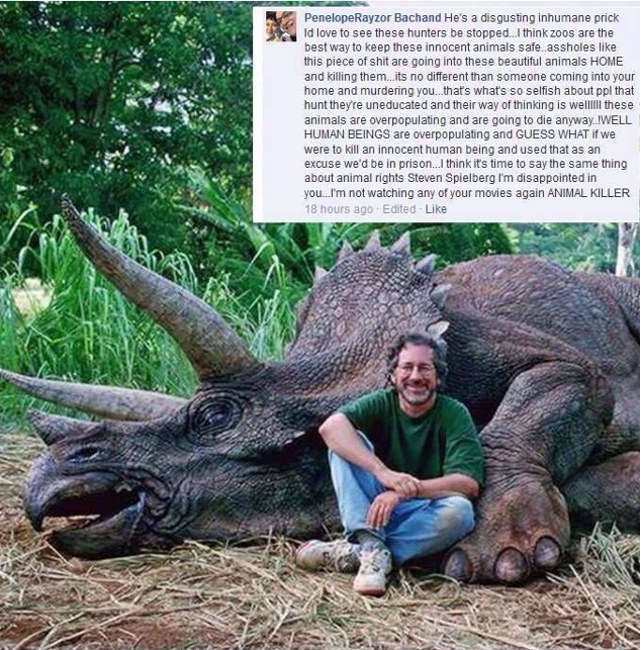This screenshot has width=640, height=650.
Task: Click the man's white sneaker in front
Action: (373, 572)
